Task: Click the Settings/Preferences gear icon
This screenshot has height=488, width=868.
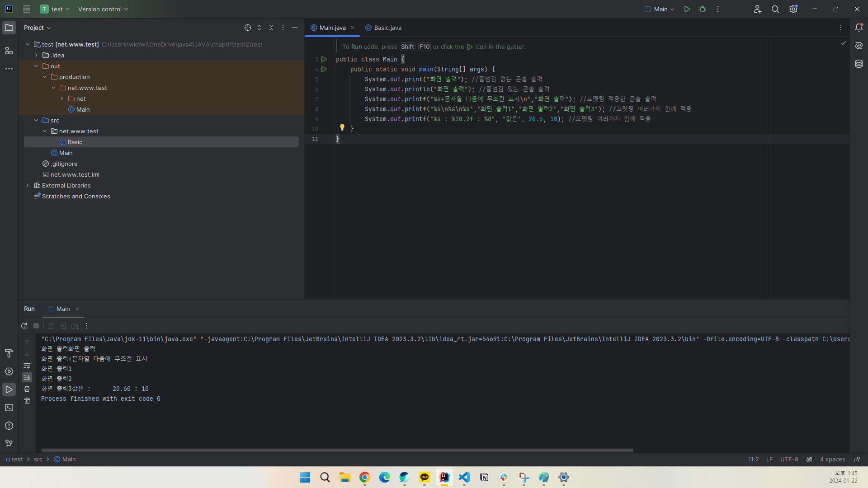Action: pos(793,9)
